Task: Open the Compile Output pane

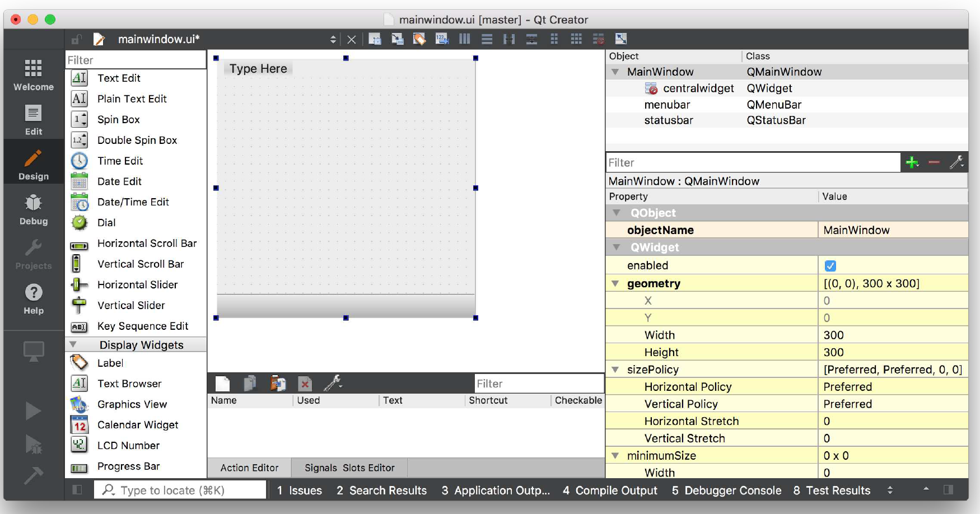Action: point(610,490)
